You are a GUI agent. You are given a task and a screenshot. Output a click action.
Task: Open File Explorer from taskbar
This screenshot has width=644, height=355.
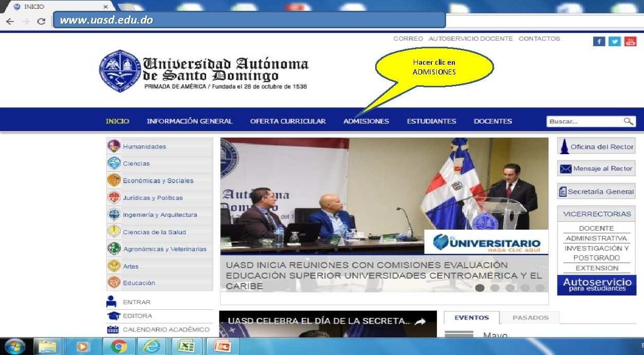pos(48,347)
